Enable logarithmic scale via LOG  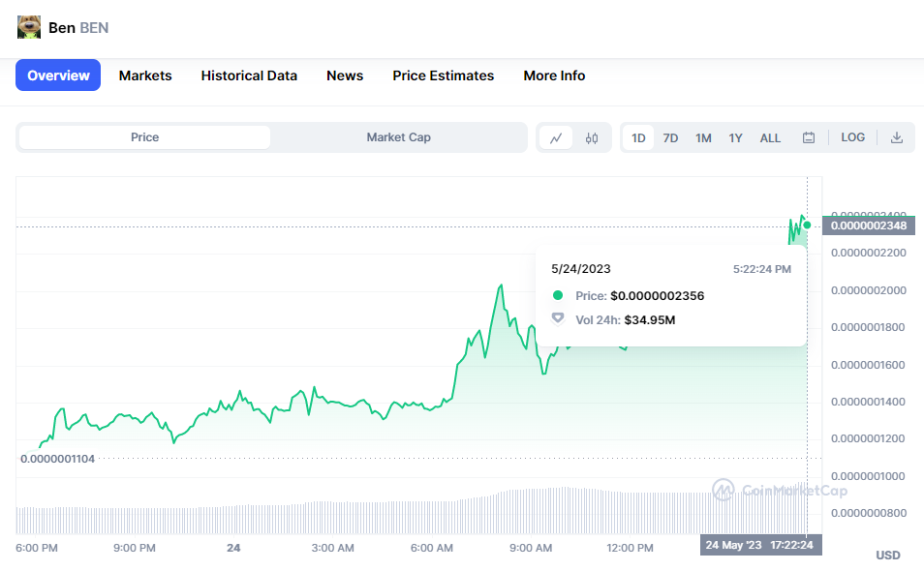[852, 137]
